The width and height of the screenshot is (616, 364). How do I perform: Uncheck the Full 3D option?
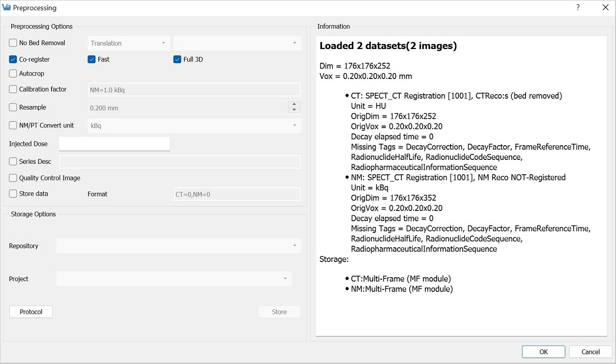pos(177,59)
